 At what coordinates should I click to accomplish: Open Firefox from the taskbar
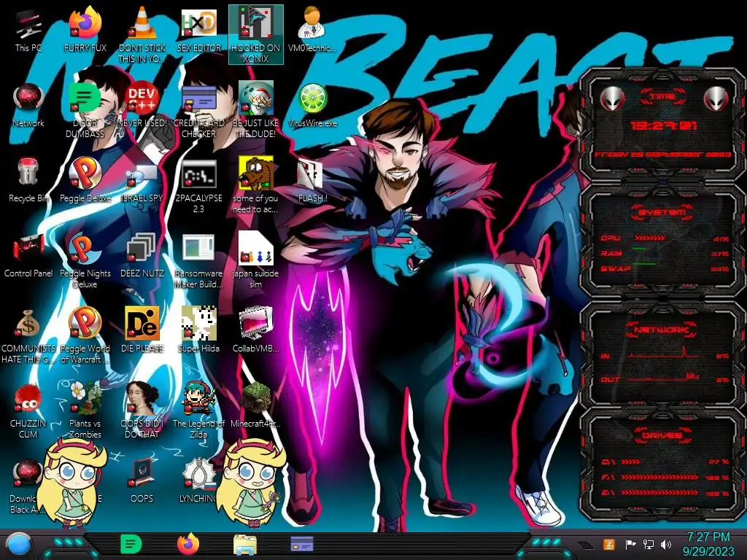tap(187, 544)
